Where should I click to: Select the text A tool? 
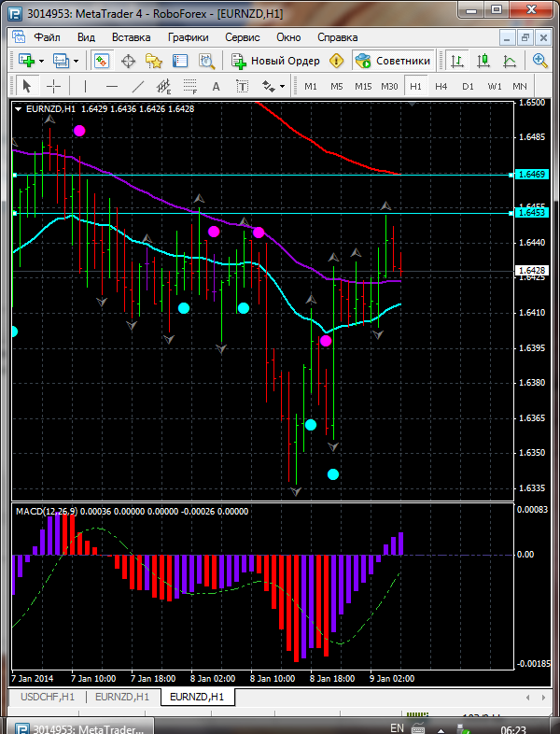[216, 86]
